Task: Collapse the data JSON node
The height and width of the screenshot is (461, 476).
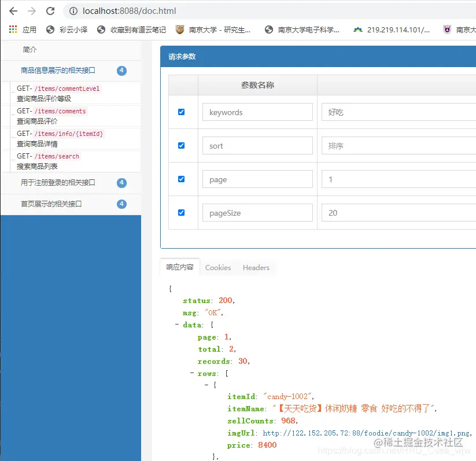Action: pos(177,324)
